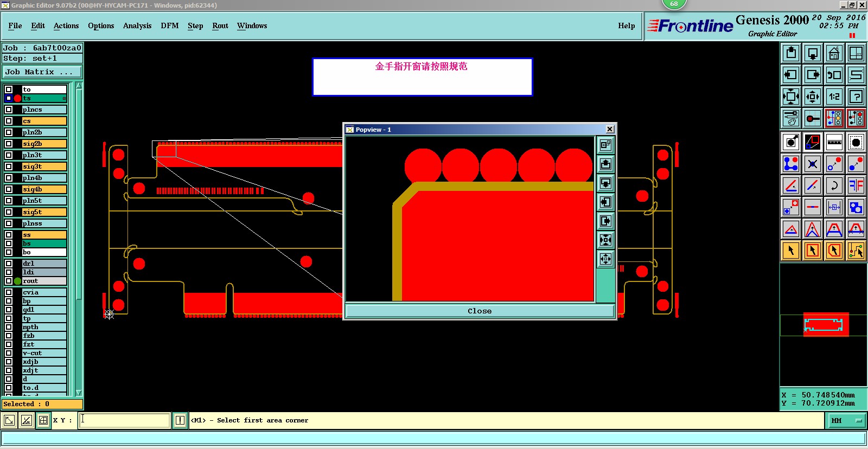Viewport: 868px width, 449px height.
Task: Select the rectangle area select tool
Action: (813, 250)
